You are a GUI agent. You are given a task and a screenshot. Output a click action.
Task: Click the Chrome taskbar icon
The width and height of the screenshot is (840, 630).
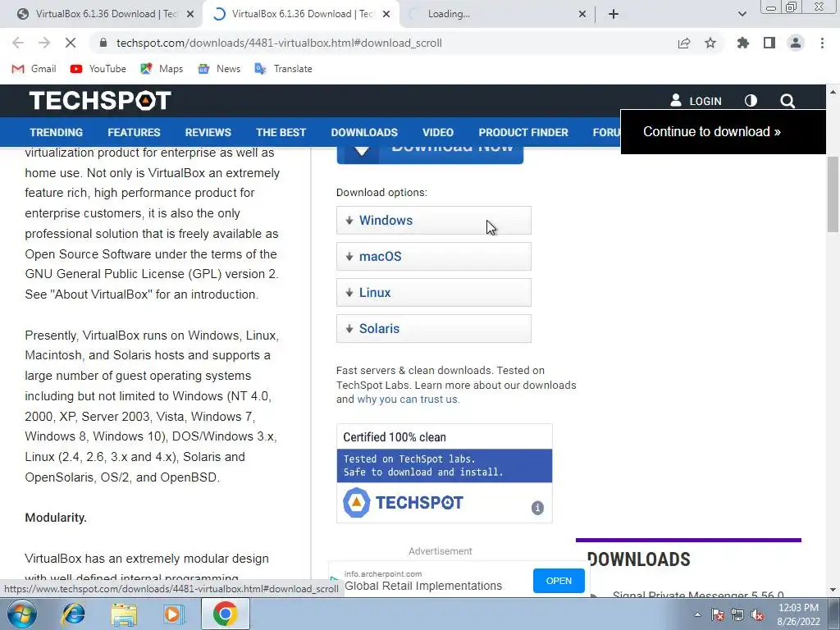pos(225,614)
